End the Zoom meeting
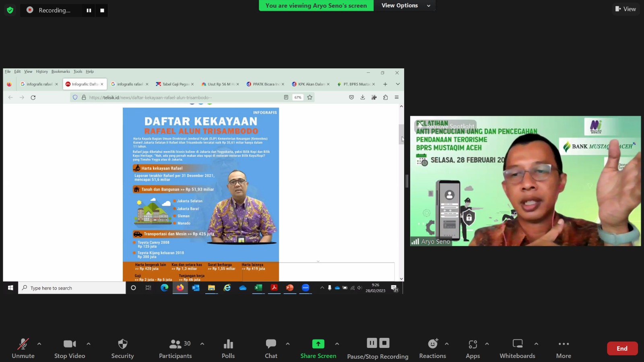The image size is (644, 362). pyautogui.click(x=622, y=348)
